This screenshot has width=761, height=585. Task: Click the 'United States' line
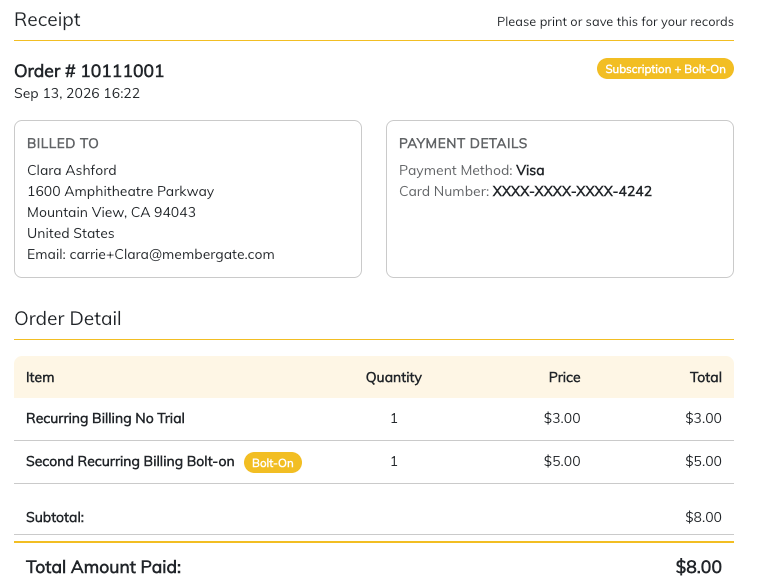coord(71,233)
